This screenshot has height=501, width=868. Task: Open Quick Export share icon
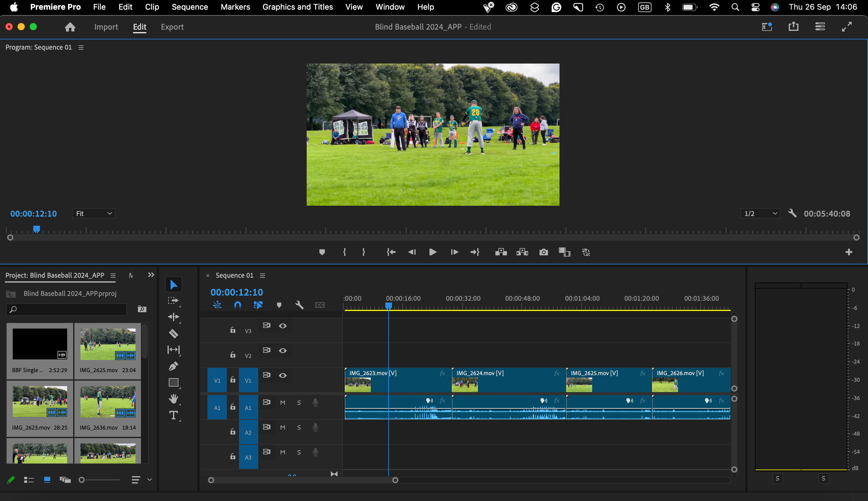[x=793, y=27]
